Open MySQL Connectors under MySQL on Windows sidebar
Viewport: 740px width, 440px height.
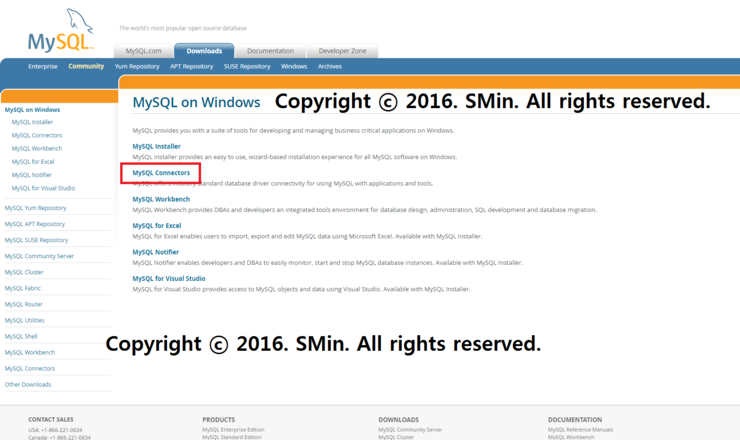(x=37, y=135)
